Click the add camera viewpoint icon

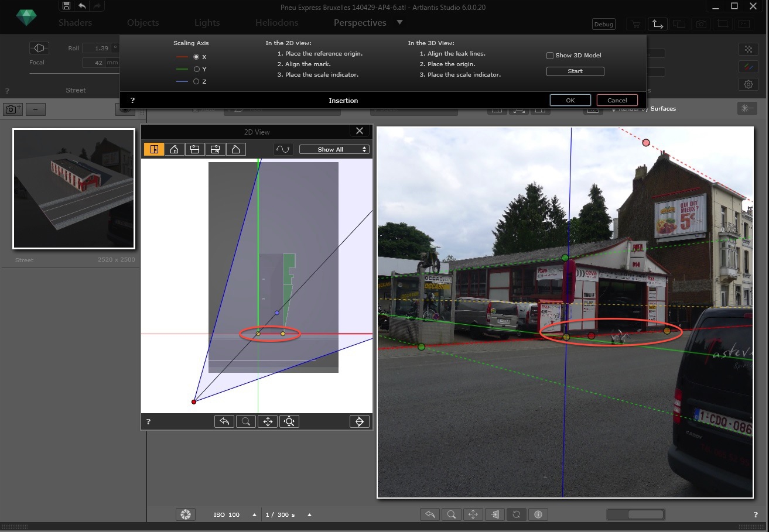point(13,109)
